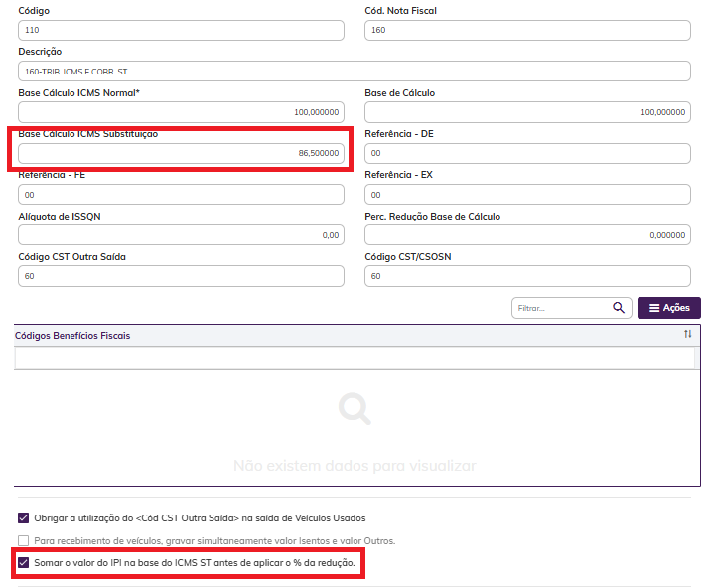Click the Descrição input field
Image resolution: width=710 pixels, height=588 pixels.
pos(355,72)
